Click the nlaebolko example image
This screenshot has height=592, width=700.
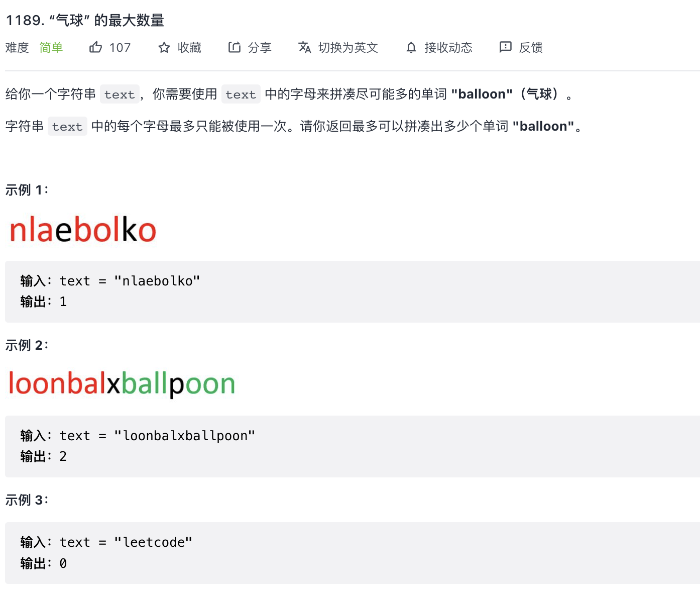coord(83,230)
